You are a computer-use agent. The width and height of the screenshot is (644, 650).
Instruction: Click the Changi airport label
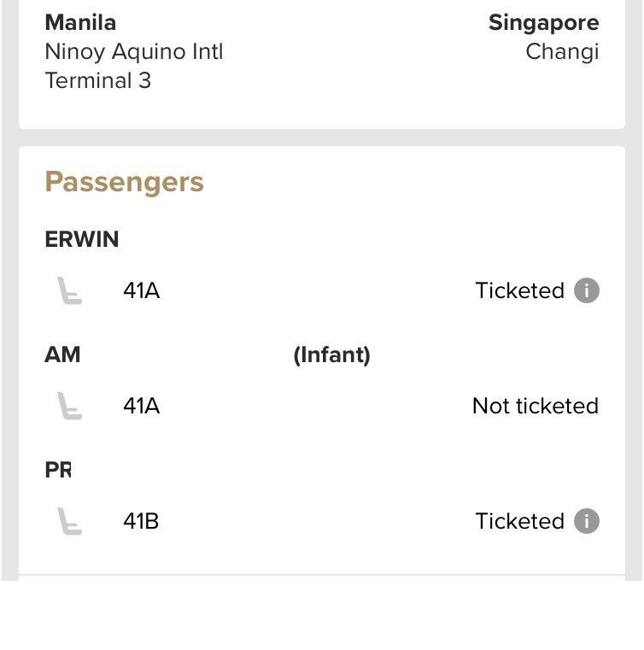562,52
